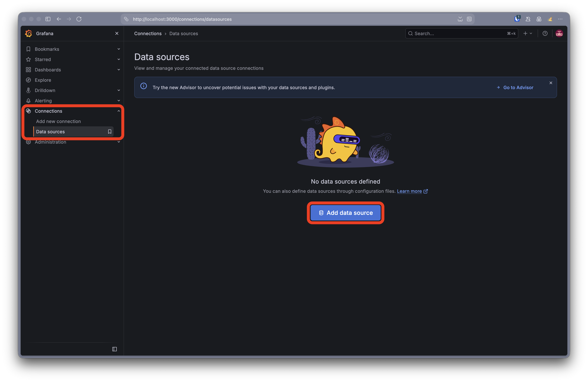
Task: Open the user profile avatar
Action: pyautogui.click(x=559, y=34)
